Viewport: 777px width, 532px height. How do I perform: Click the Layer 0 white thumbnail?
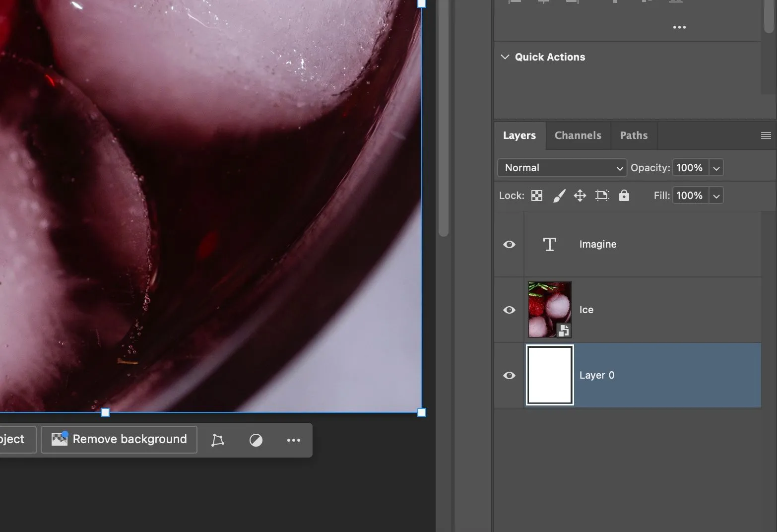pos(550,375)
